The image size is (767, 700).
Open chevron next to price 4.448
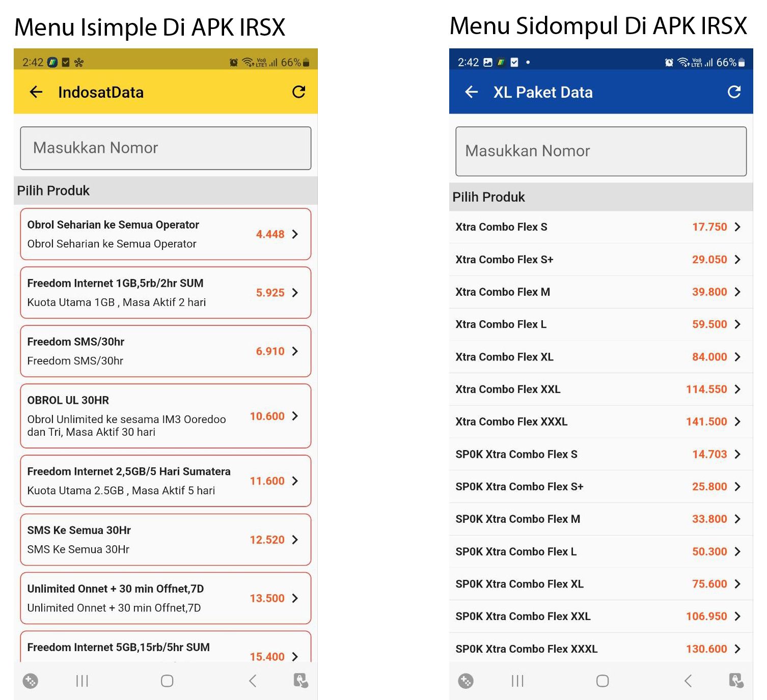click(295, 234)
